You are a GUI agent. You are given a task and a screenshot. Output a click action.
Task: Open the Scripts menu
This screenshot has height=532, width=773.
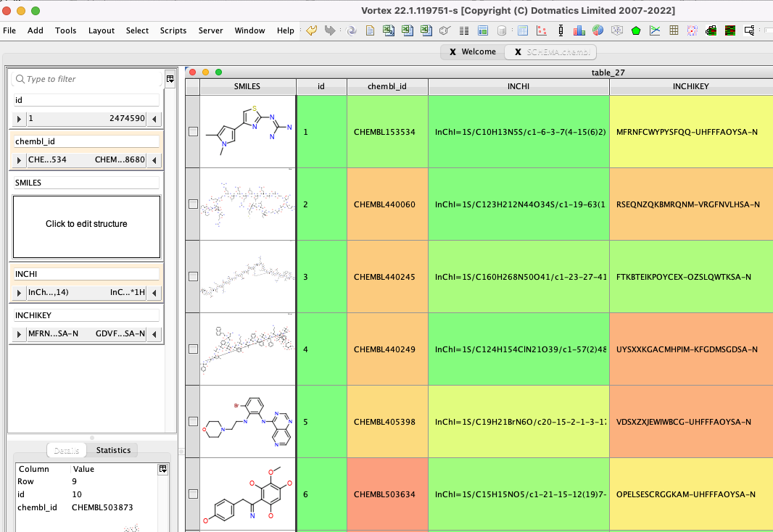173,30
